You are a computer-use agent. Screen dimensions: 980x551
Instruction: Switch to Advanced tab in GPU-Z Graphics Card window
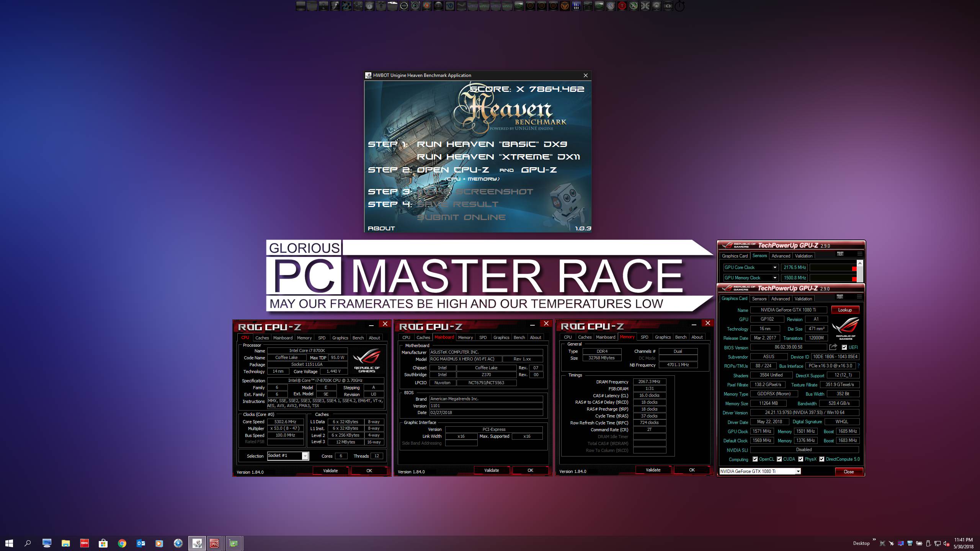780,299
